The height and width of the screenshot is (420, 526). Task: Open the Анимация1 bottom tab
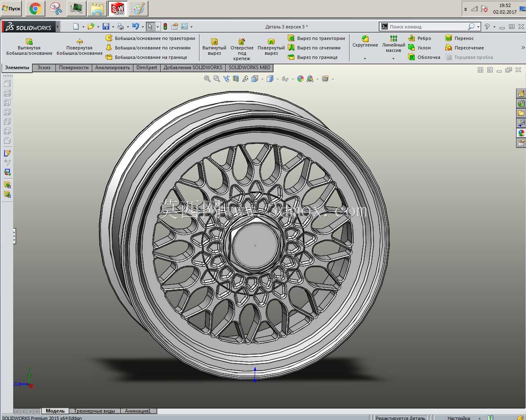(x=138, y=411)
